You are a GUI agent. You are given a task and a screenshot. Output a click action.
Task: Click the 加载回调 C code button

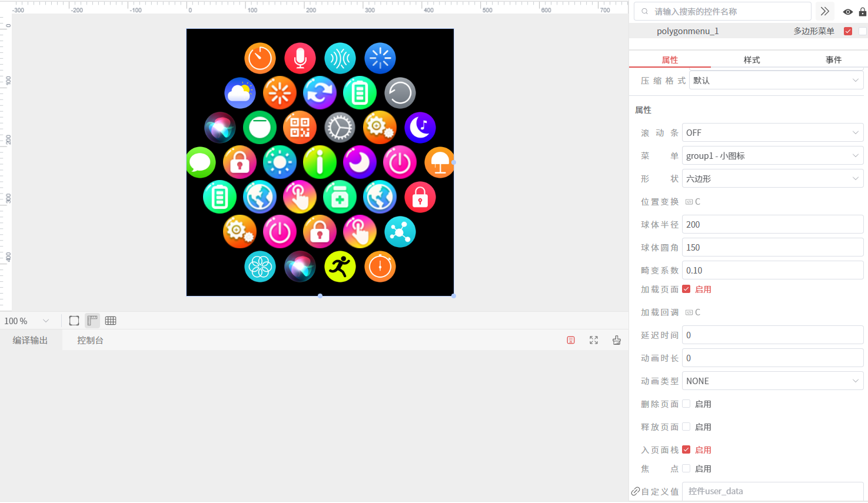693,312
